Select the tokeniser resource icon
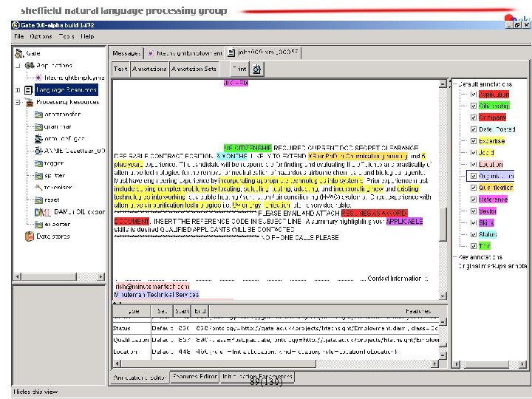Screen dimensions: 532x399 tap(38, 188)
